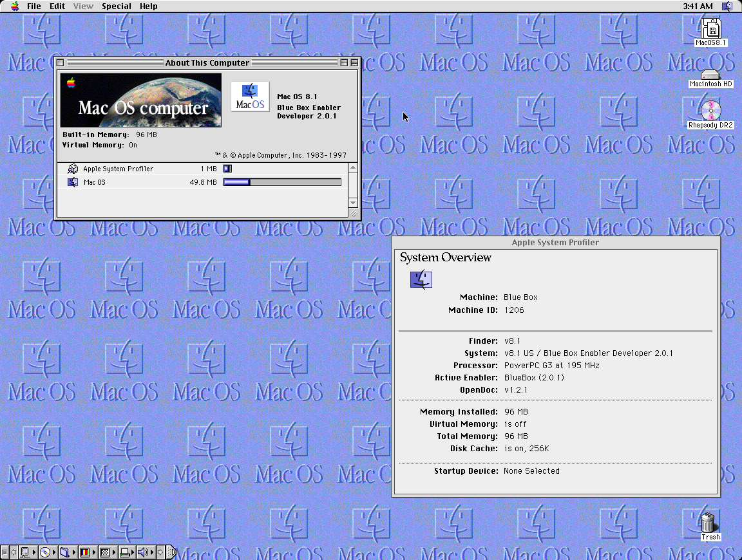Screen dimensions: 742x560
Task: Click the Active Enabler value BlueBox (2.0.1)
Action: point(534,377)
